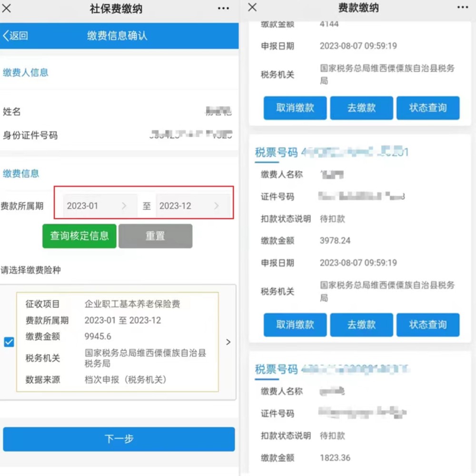Tap the 下一步 next step button
476x476 pixels.
coord(119,439)
